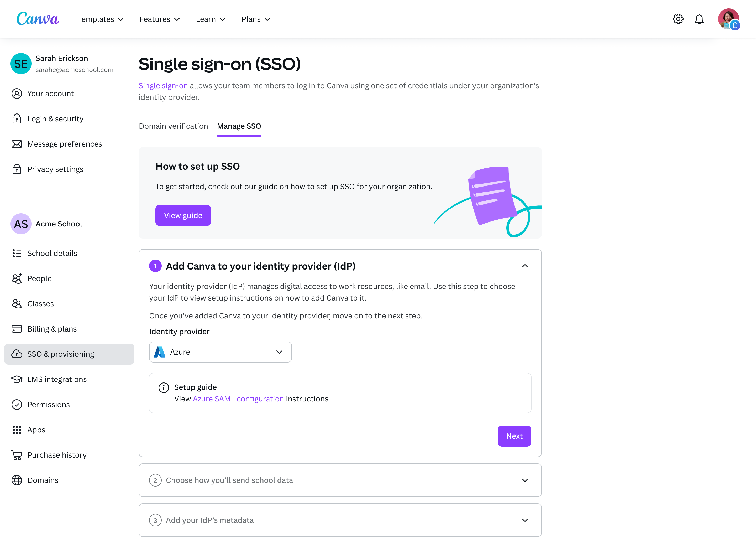Click the Canva logo

pyautogui.click(x=38, y=19)
